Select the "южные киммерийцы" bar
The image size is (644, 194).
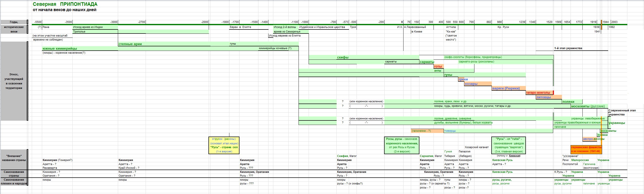[60, 48]
